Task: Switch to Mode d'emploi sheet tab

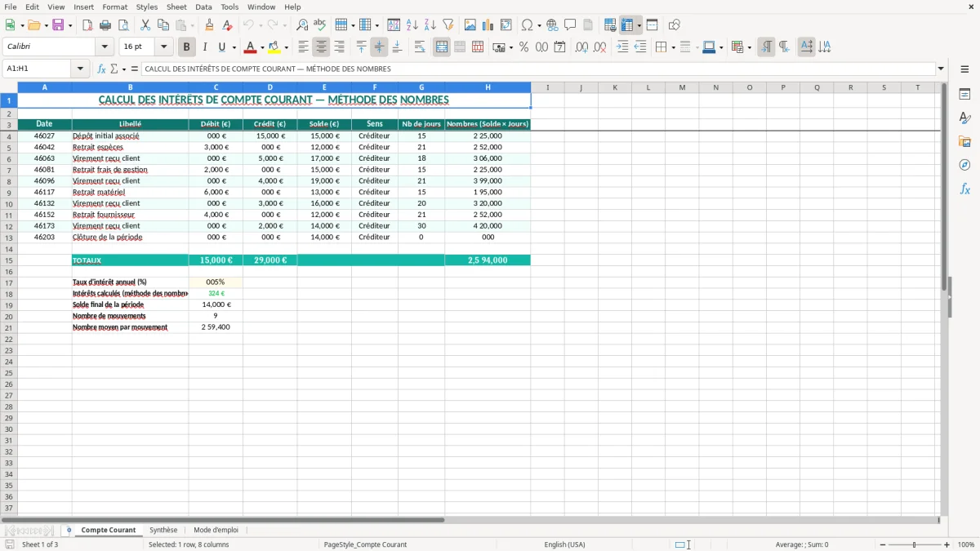Action: coord(216,531)
